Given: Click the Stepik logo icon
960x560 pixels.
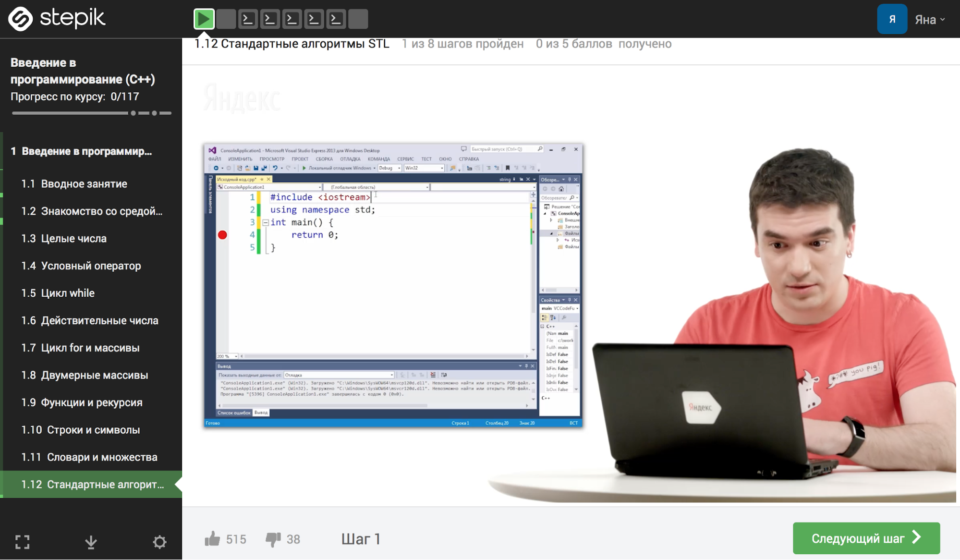Looking at the screenshot, I should (20, 19).
